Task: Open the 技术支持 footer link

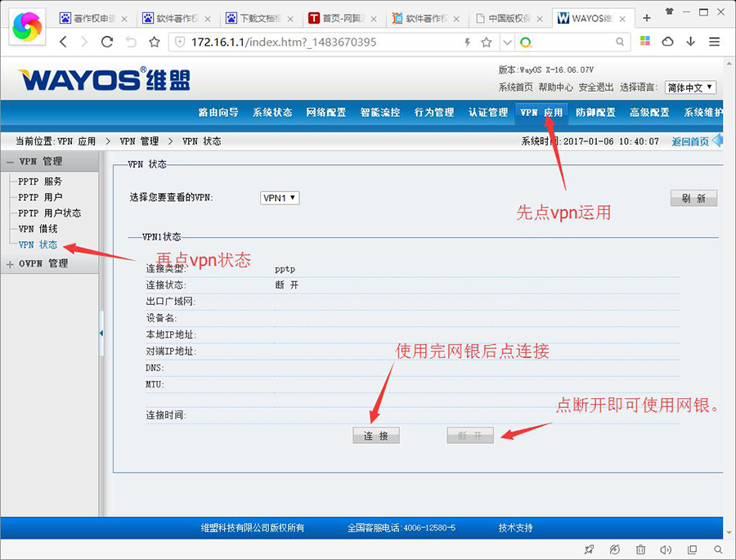Action: pos(515,527)
